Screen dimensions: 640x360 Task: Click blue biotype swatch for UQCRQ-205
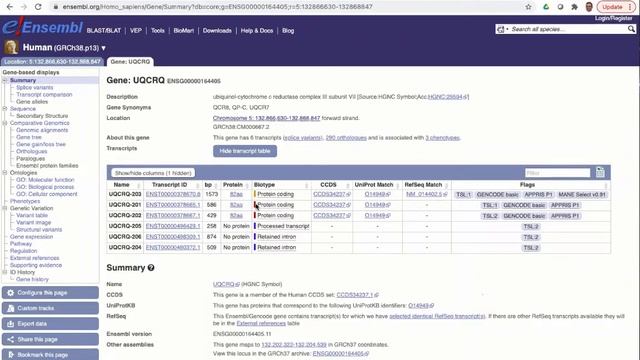pyautogui.click(x=255, y=226)
